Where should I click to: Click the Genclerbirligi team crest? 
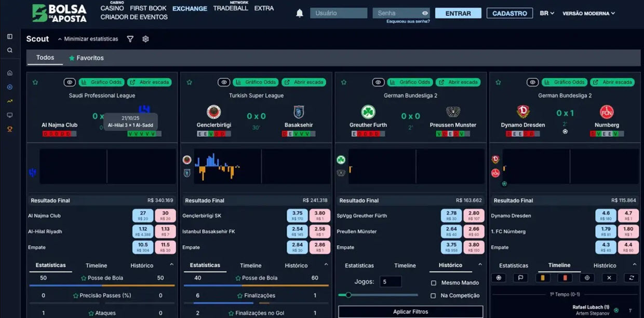213,112
